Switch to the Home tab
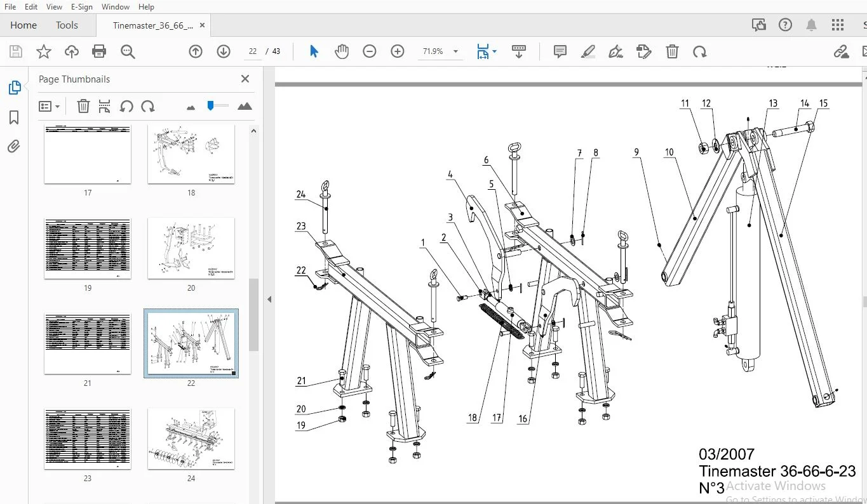The width and height of the screenshot is (867, 504). pos(24,25)
